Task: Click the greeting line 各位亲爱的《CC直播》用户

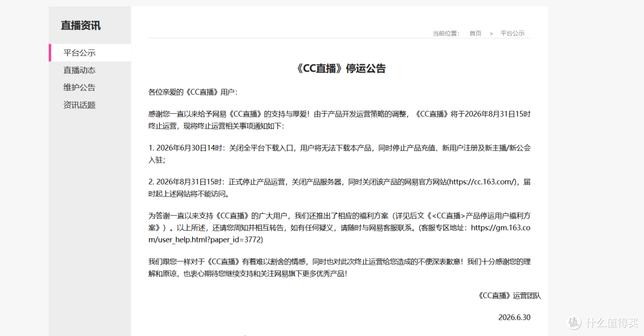Action: [193, 92]
